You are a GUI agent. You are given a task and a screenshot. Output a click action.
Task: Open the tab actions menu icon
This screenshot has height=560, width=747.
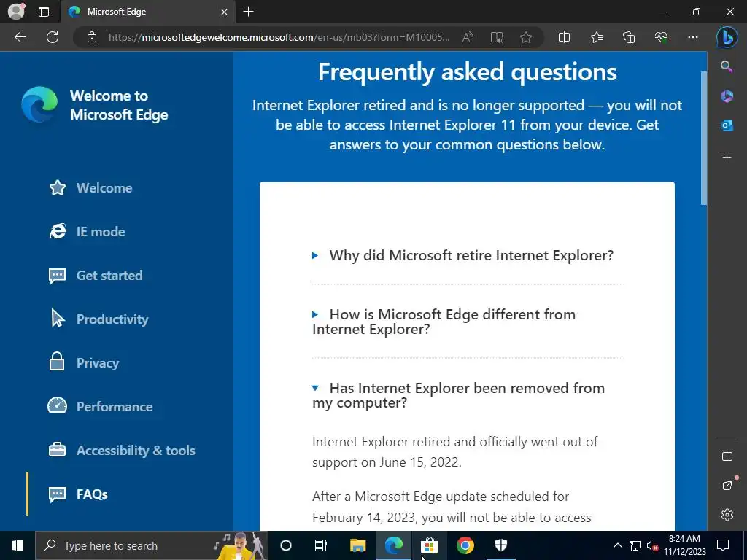(43, 12)
